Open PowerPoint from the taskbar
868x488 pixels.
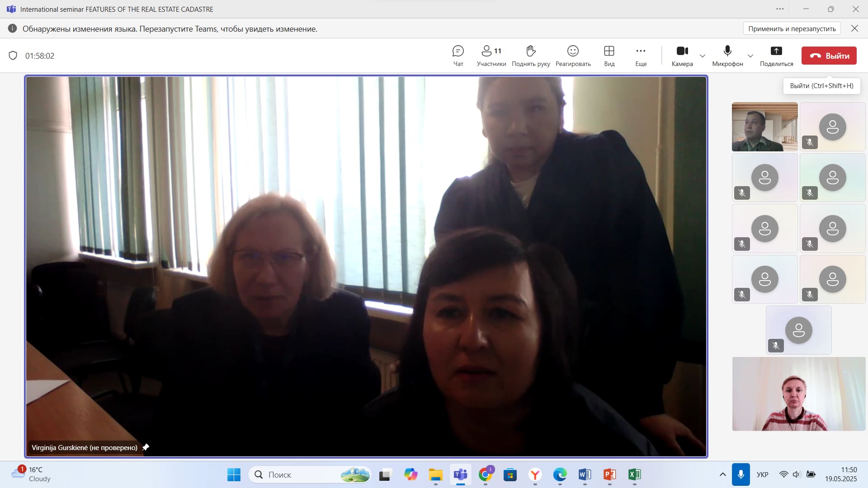click(x=609, y=474)
